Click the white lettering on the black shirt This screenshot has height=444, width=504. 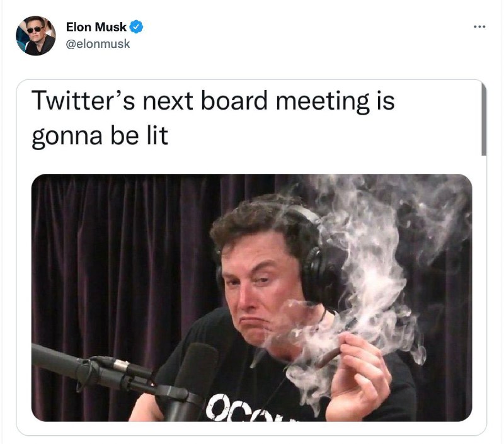click(x=244, y=409)
